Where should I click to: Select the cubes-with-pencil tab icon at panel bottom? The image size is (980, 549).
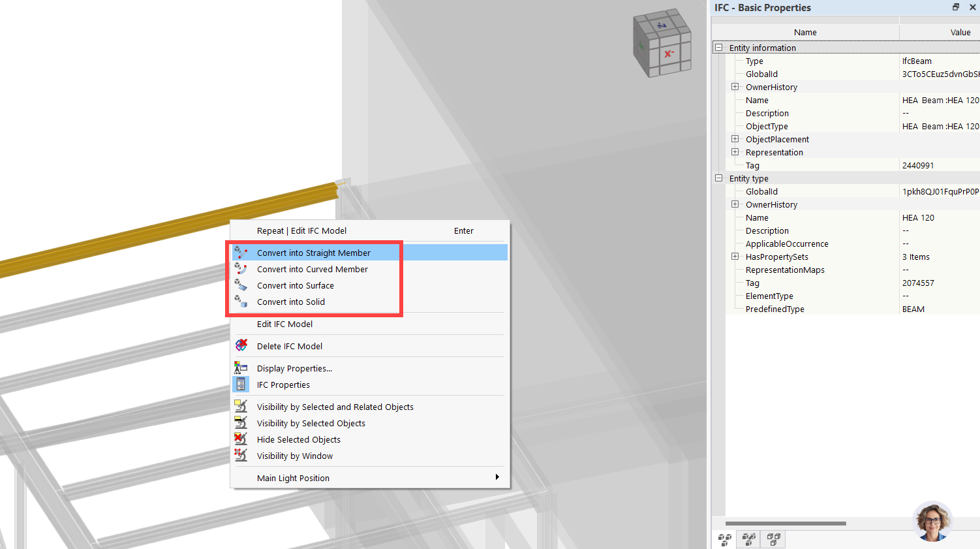tap(748, 539)
